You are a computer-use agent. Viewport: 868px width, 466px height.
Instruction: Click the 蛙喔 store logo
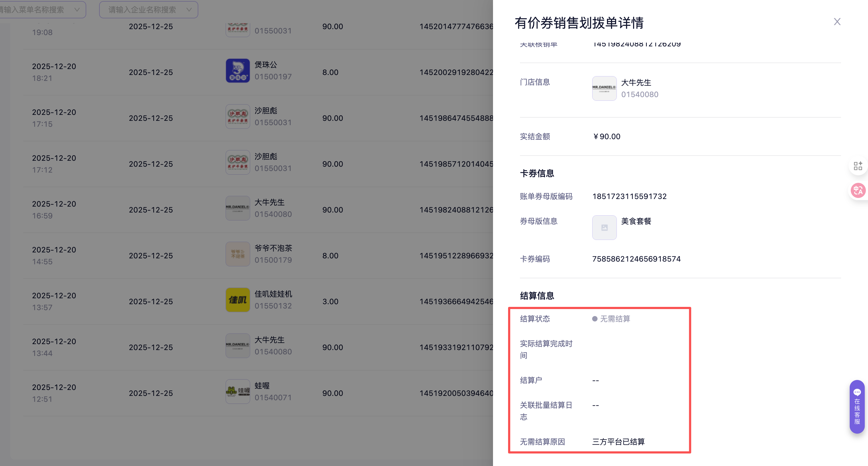tap(238, 392)
